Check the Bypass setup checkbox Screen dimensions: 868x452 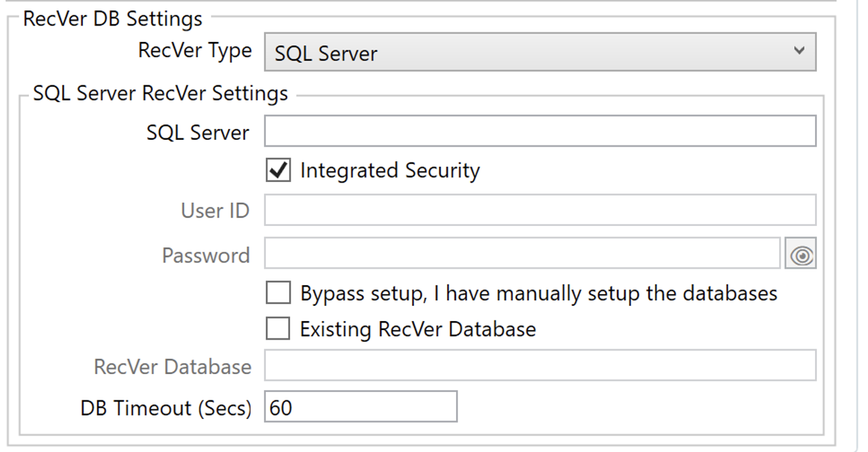point(278,293)
